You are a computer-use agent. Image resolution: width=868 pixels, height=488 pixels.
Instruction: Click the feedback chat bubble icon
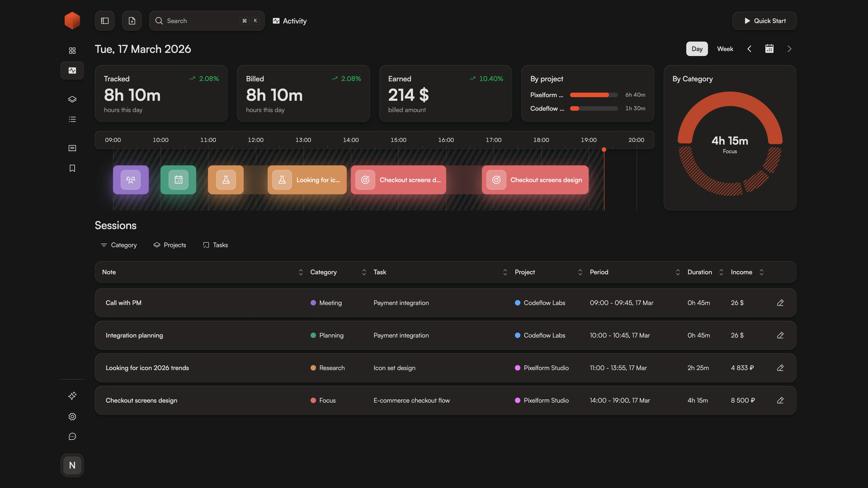point(72,436)
